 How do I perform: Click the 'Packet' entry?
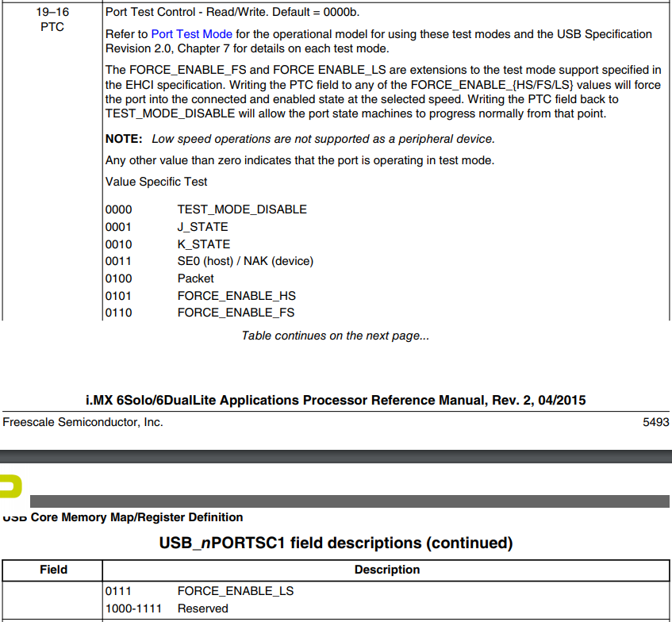point(195,278)
